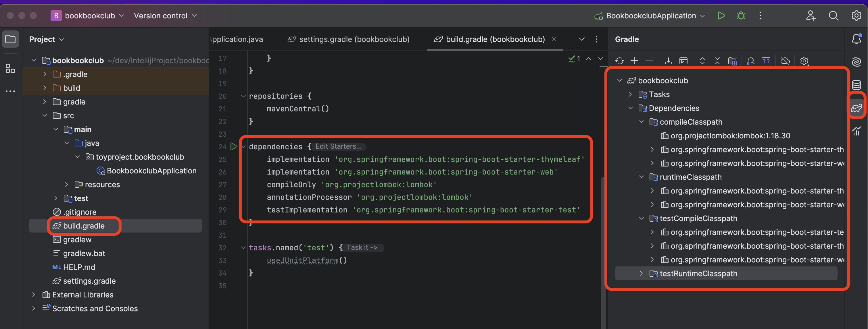Image resolution: width=868 pixels, height=329 pixels.
Task: Download sources in Gradle toolbar
Action: coord(668,61)
